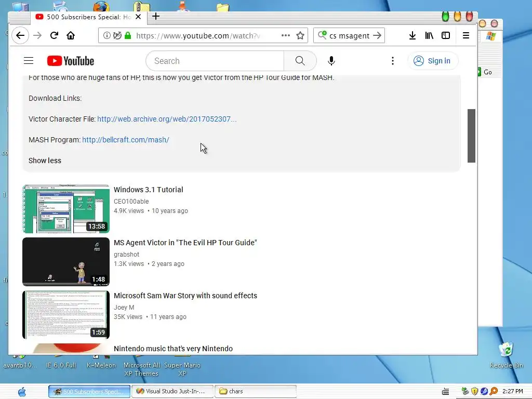Image resolution: width=532 pixels, height=399 pixels.
Task: Open the Super Mario XP desktop shortcut
Action: point(182,369)
